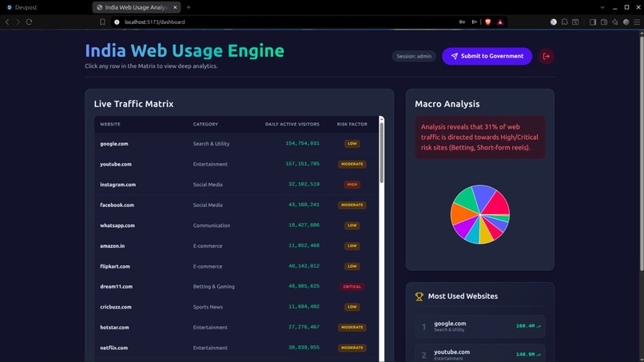Image resolution: width=644 pixels, height=362 pixels.
Task: Click the WEBSITE column header
Action: click(110, 124)
